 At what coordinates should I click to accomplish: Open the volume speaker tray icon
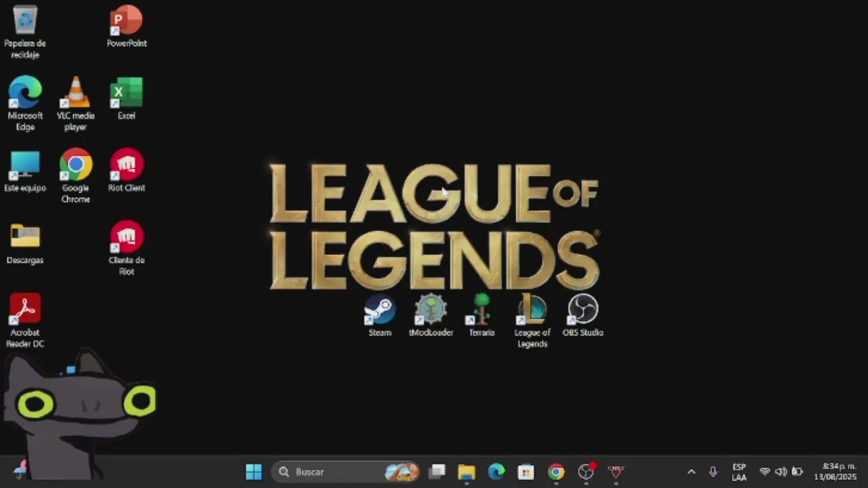point(781,472)
